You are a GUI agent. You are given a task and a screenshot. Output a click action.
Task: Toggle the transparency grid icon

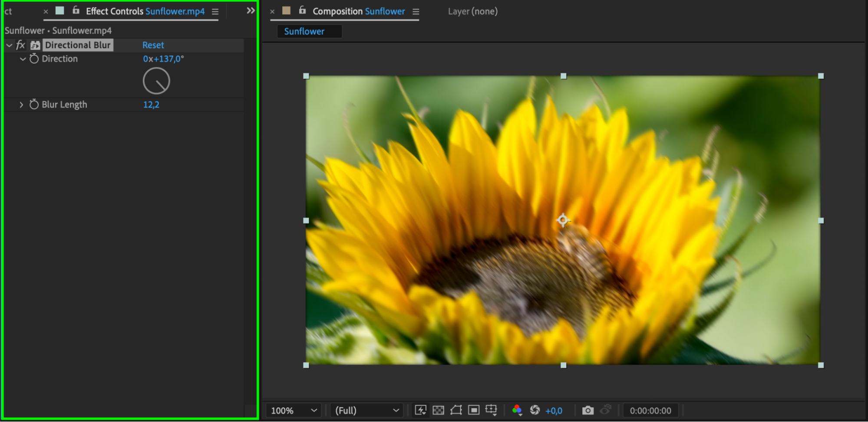click(x=439, y=410)
